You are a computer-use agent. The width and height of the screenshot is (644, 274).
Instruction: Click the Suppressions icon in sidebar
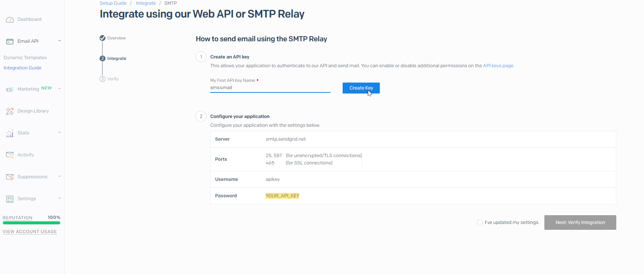click(x=10, y=177)
